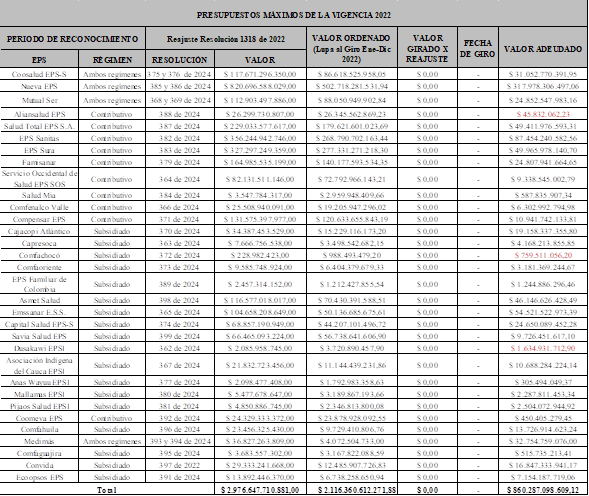589x496 pixels.
Task: Click the 'PERIODO DE RECONOCIMIENTO' header
Action: pyautogui.click(x=72, y=39)
